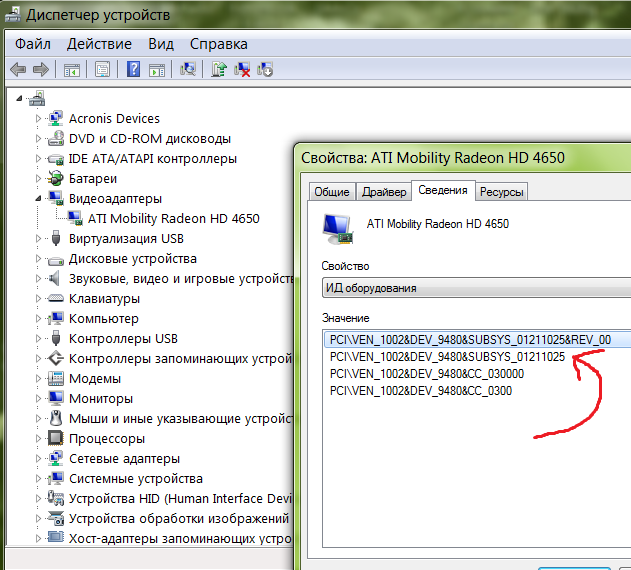
Task: Select the Системные устройства category
Action: (x=136, y=479)
